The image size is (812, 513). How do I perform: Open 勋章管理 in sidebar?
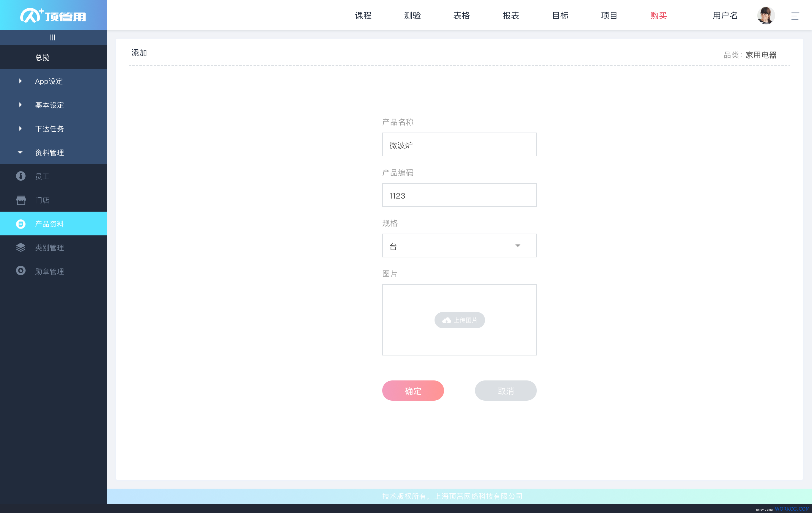coord(53,271)
